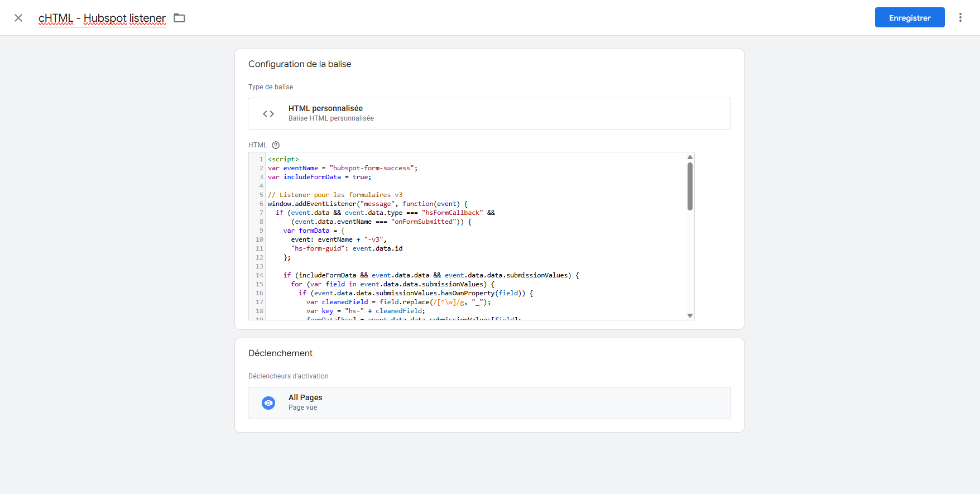Click the code editor scroll up arrow

pyautogui.click(x=690, y=157)
